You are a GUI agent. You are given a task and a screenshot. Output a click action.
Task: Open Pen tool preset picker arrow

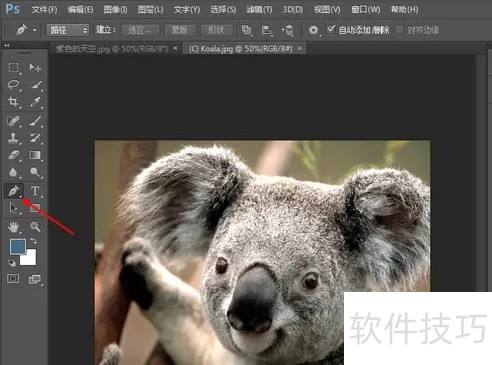coord(35,30)
